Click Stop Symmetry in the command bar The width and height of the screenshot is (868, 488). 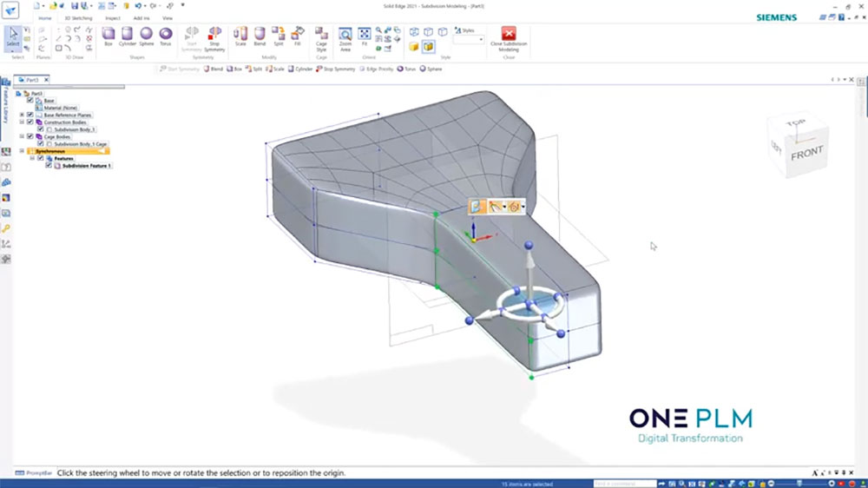(335, 69)
